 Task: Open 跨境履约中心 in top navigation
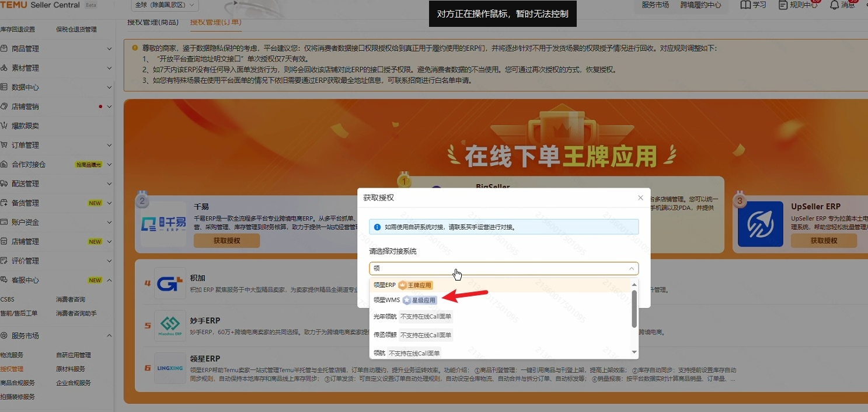pyautogui.click(x=700, y=5)
